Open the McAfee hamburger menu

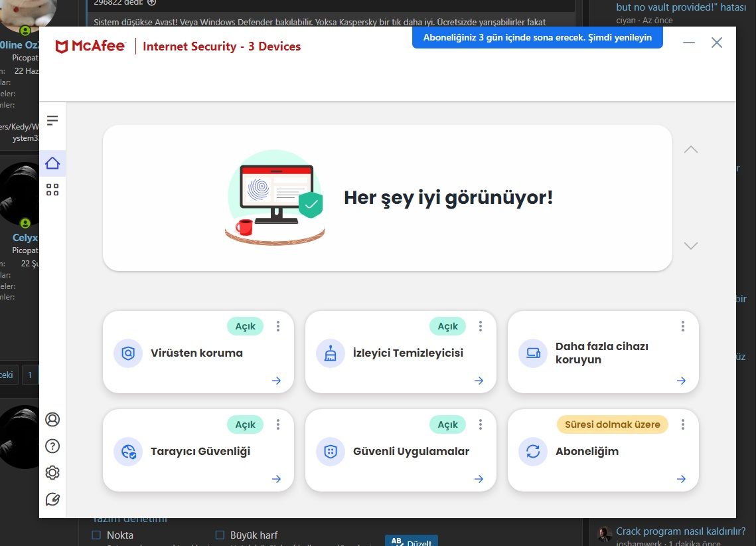coord(52,120)
